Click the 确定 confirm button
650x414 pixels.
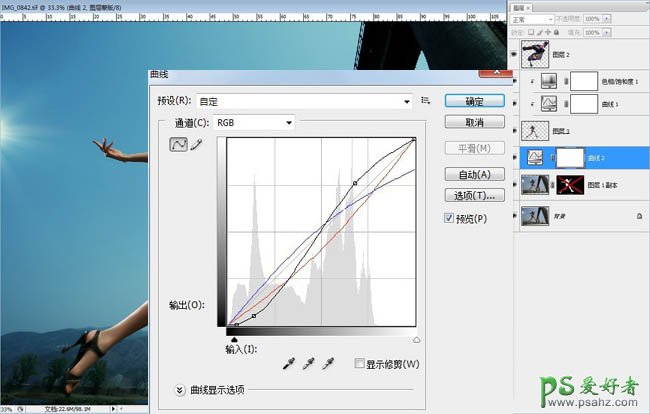473,101
